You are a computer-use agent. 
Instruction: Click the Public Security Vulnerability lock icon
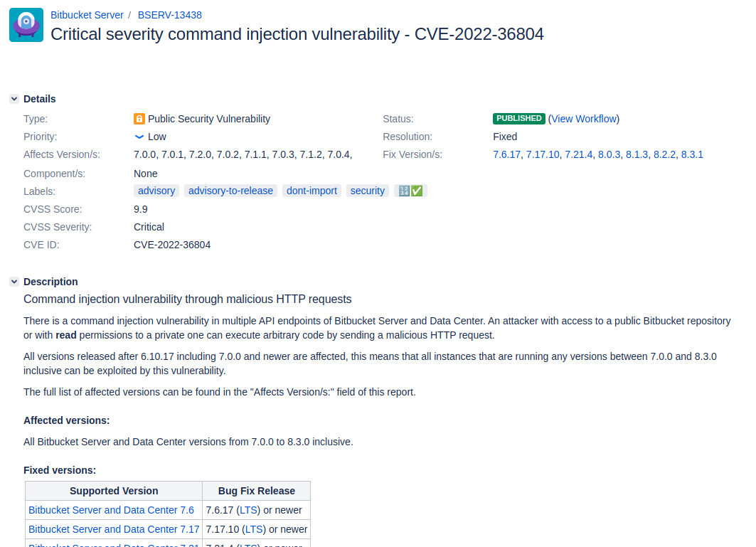(139, 119)
